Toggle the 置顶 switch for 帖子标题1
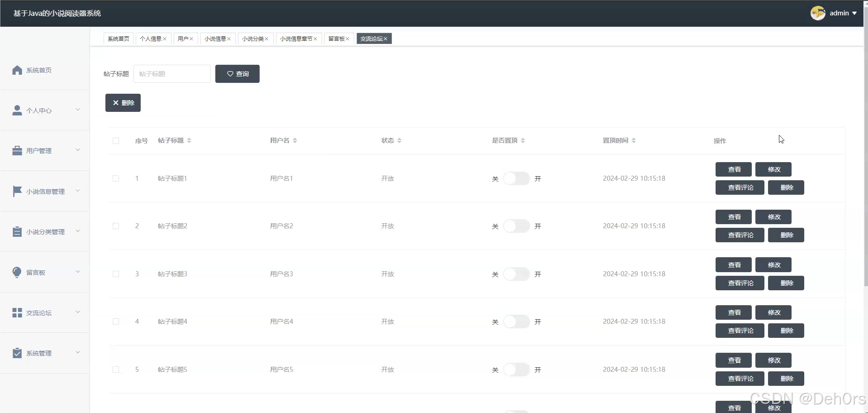The width and height of the screenshot is (868, 413). 516,178
